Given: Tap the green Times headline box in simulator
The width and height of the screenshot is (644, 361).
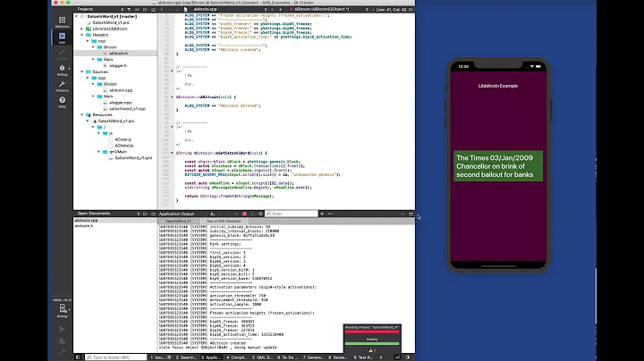Looking at the screenshot, I should point(498,166).
